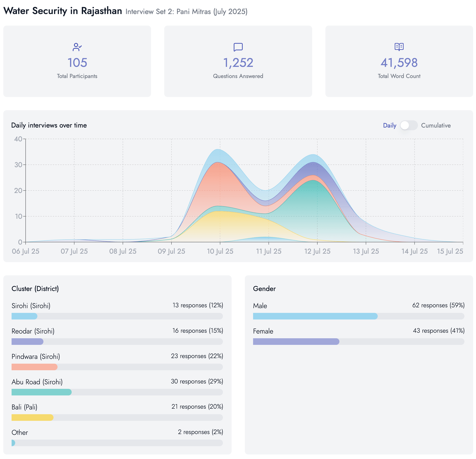Click "62 responses (59%)" text
The width and height of the screenshot is (476, 459).
click(438, 305)
